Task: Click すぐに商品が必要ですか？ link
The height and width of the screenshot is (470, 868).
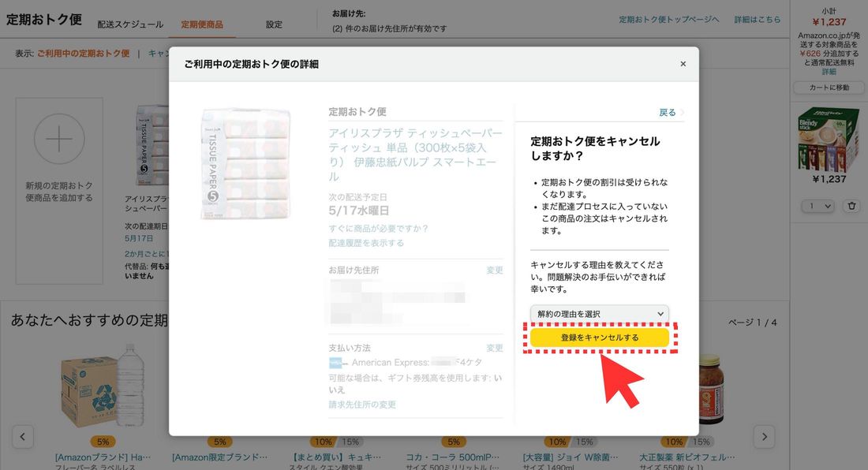Action: pyautogui.click(x=379, y=229)
